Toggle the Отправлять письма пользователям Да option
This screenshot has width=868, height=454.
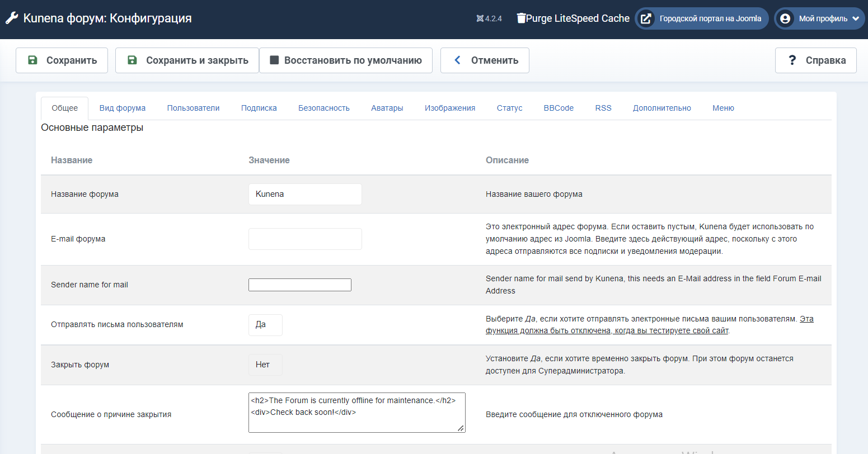(x=265, y=325)
